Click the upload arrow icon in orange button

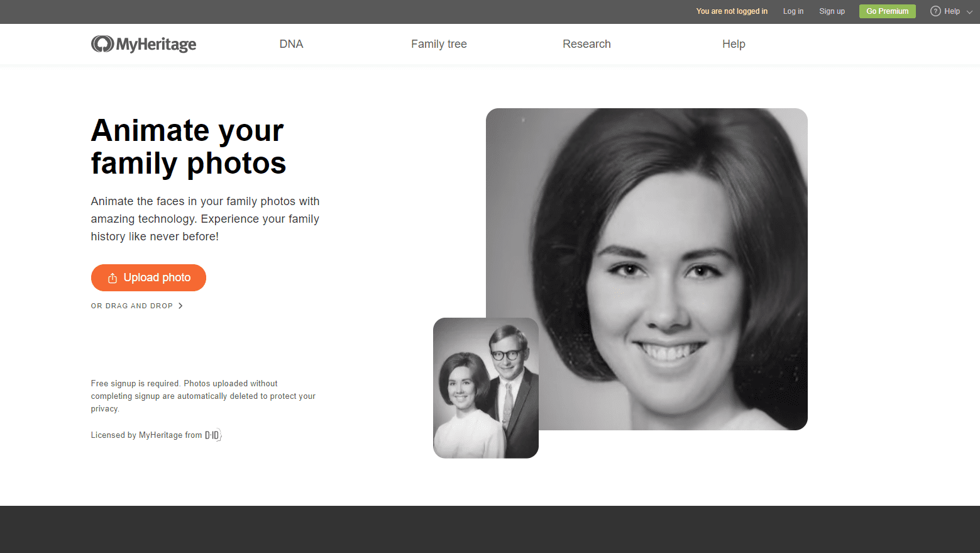[113, 278]
